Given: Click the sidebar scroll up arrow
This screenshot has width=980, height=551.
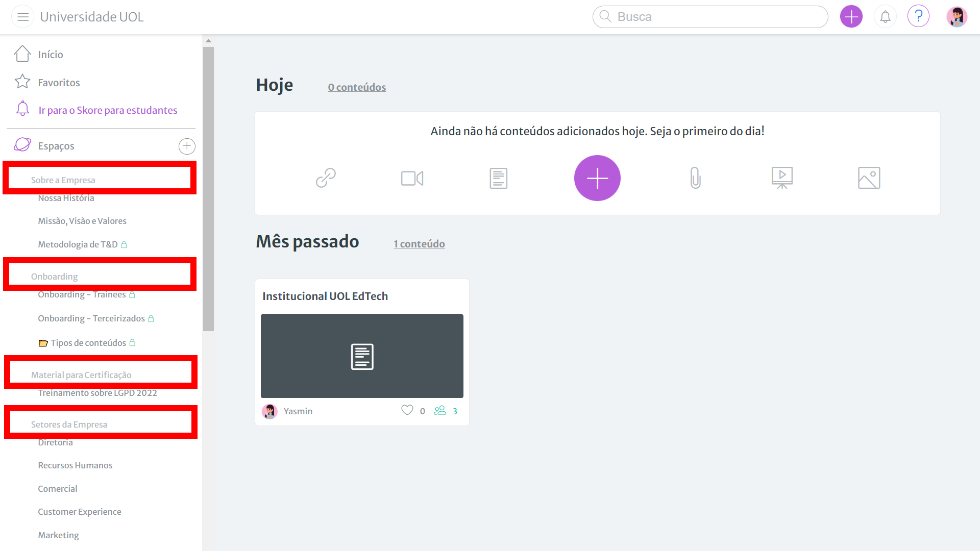Looking at the screenshot, I should [208, 41].
